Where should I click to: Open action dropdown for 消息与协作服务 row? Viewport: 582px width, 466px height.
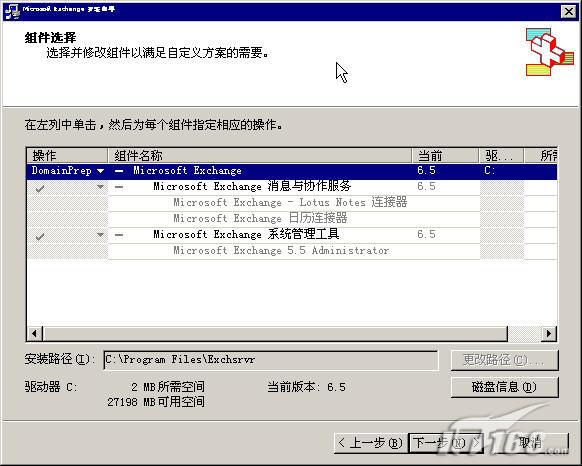[x=100, y=187]
